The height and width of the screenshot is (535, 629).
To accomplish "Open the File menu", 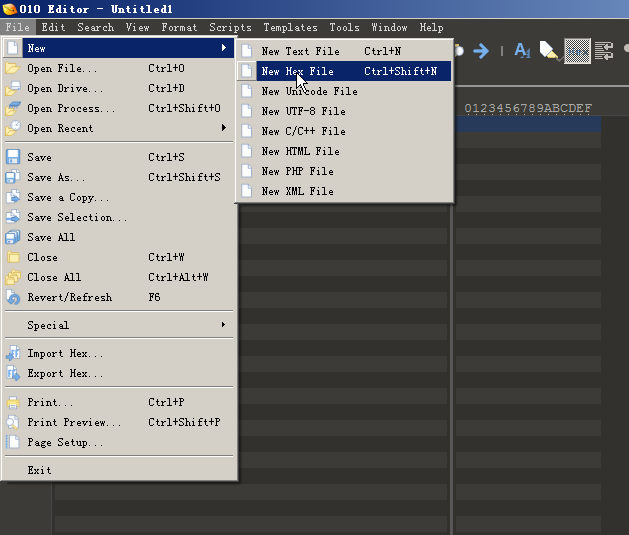I will click(x=18, y=27).
